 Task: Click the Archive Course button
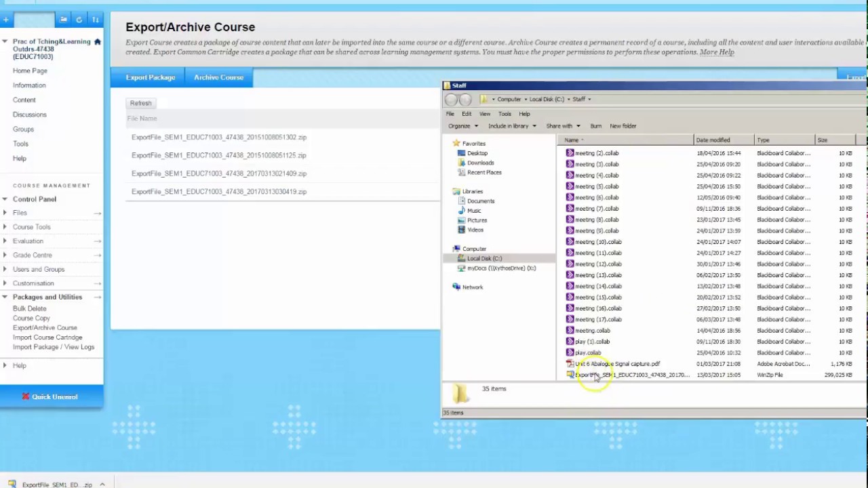point(218,77)
